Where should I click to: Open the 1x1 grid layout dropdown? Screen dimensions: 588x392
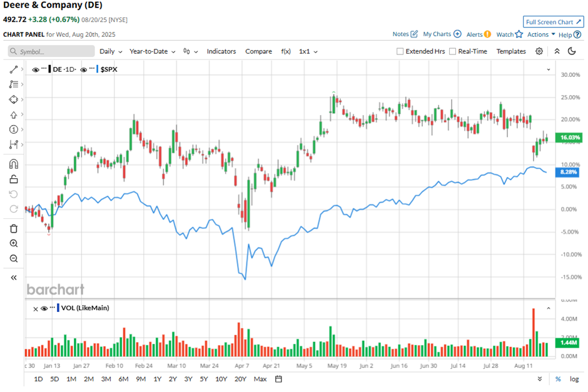click(x=308, y=51)
